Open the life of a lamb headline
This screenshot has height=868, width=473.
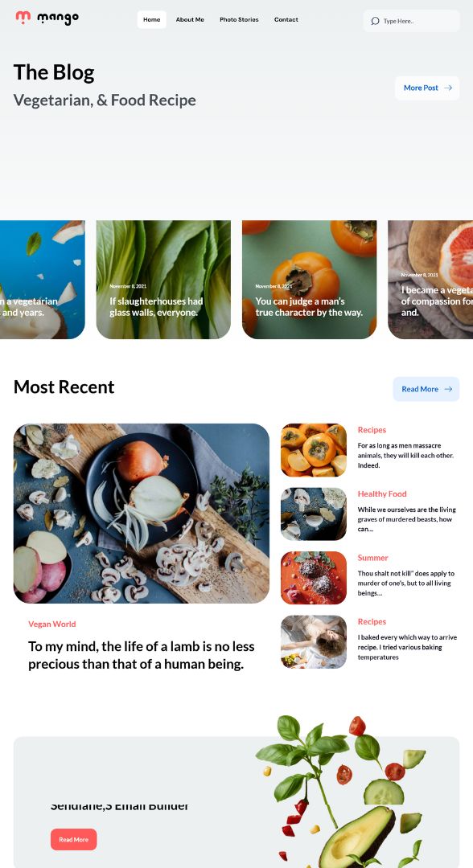(142, 655)
